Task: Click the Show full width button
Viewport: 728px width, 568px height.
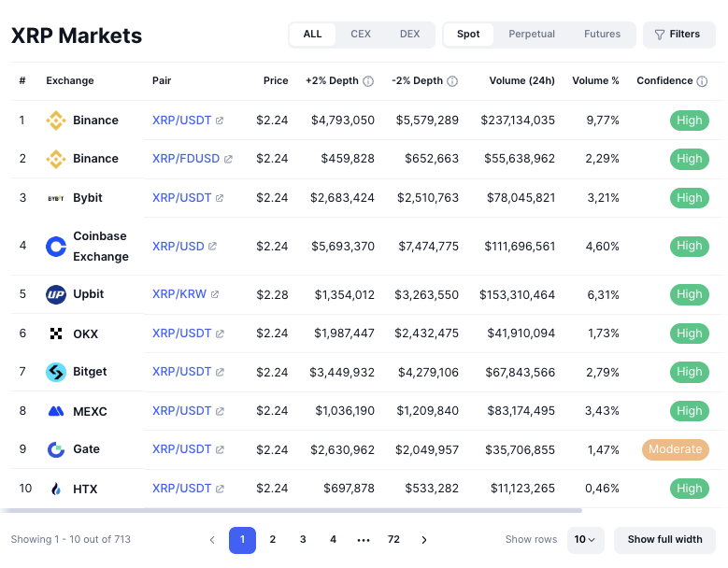Action: (664, 540)
